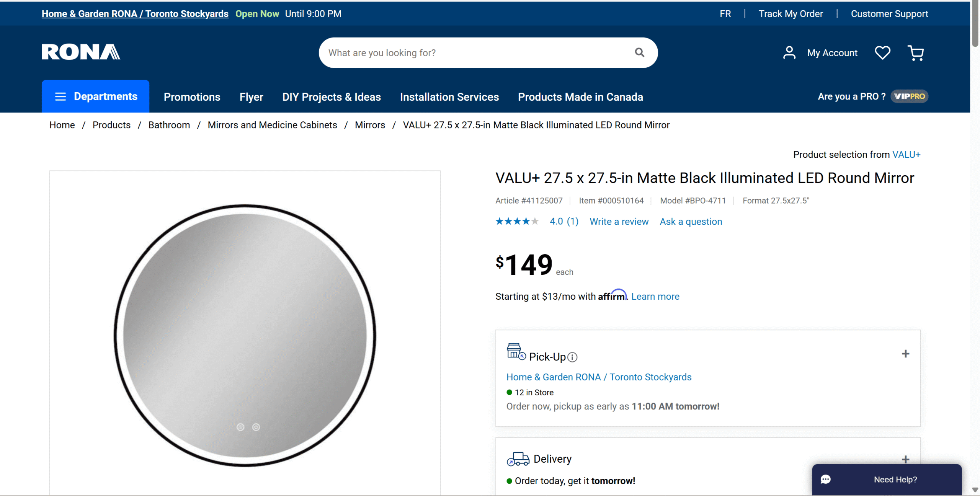This screenshot has height=496, width=980.
Task: Expand the Pick-Up section
Action: pyautogui.click(x=906, y=354)
